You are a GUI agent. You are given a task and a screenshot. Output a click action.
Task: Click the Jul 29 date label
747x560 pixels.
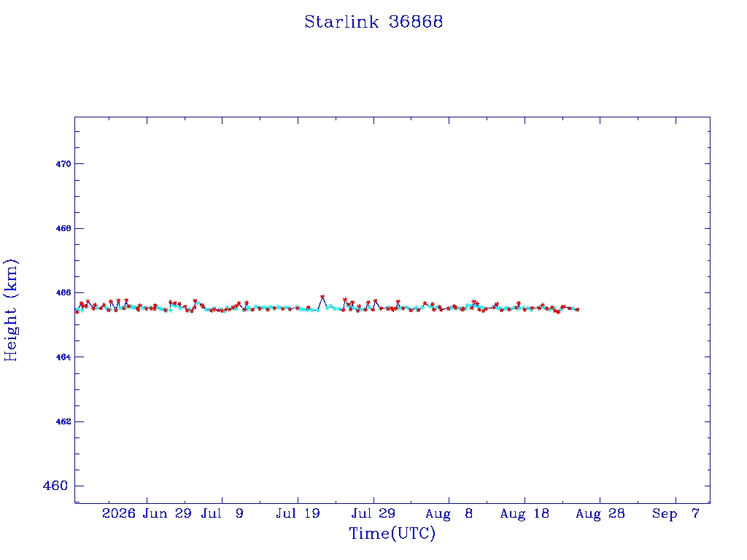click(x=373, y=513)
